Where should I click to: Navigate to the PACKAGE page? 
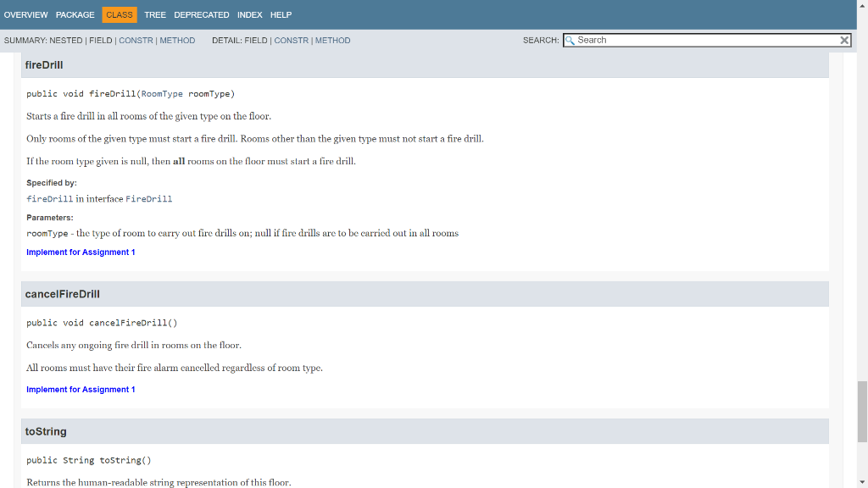point(75,14)
